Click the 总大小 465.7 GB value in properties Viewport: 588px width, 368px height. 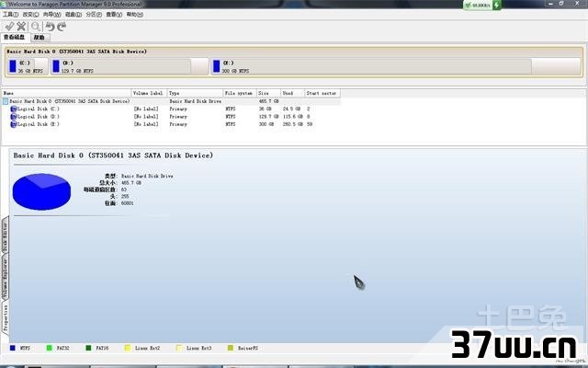click(x=131, y=183)
